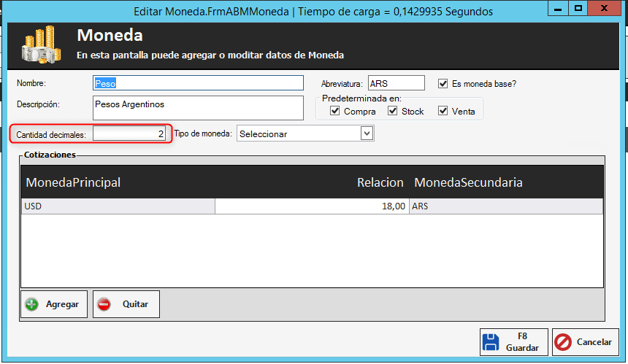Viewport: 628px width, 364px height.
Task: Click the red Cancelar prohibition icon
Action: (564, 342)
